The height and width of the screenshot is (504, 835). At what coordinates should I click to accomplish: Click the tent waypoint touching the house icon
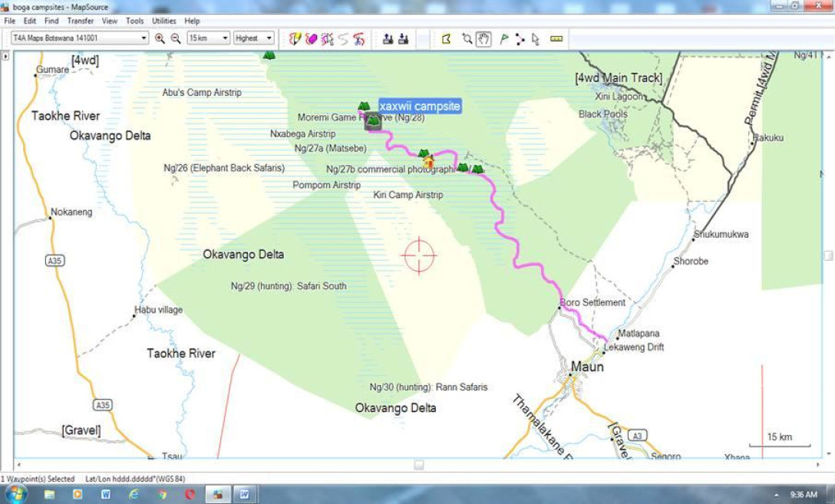coord(424,153)
